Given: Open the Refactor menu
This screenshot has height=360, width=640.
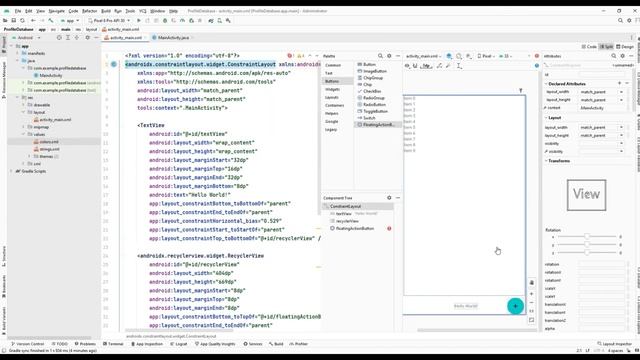Looking at the screenshot, I should [89, 11].
